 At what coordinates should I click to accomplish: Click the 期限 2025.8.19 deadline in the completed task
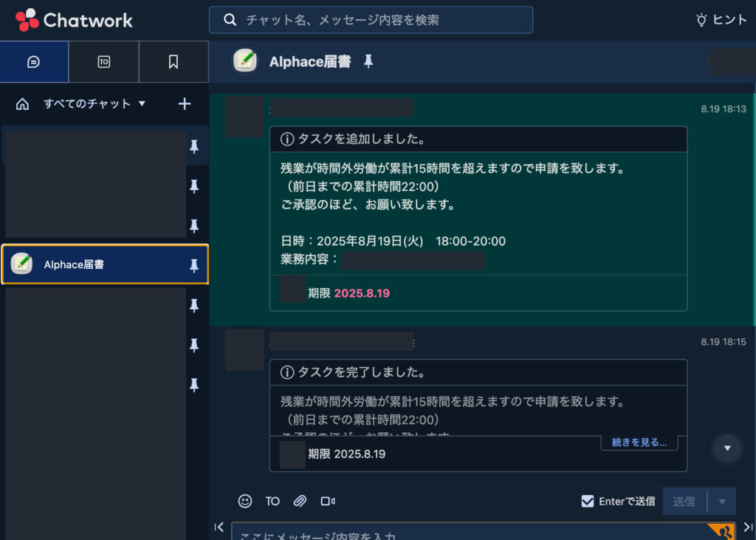pyautogui.click(x=347, y=454)
